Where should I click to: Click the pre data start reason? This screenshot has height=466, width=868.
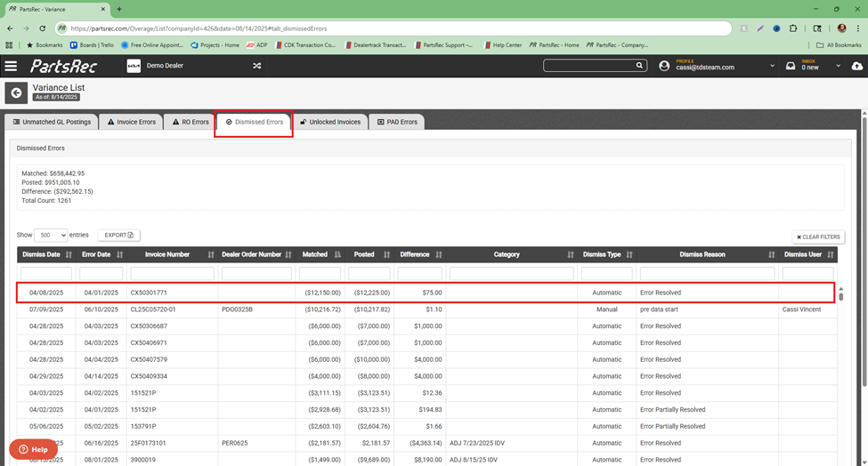coord(659,309)
